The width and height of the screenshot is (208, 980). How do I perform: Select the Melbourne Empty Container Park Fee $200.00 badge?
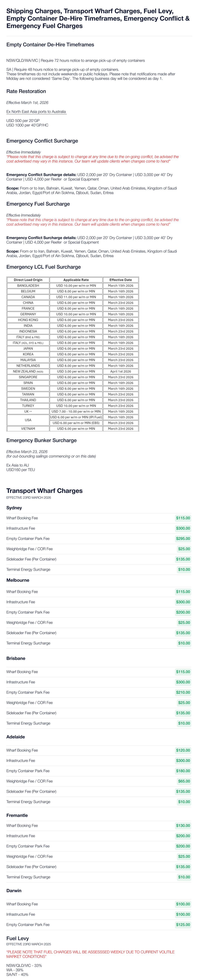tap(183, 612)
